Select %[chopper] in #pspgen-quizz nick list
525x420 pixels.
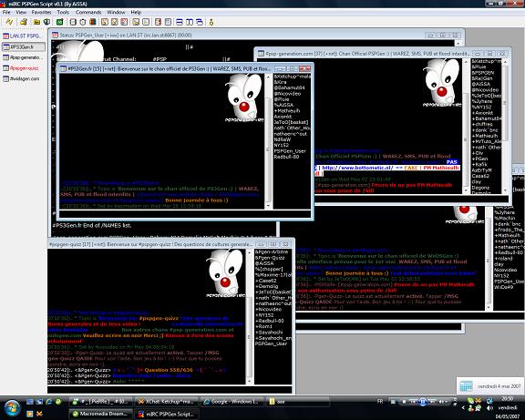(x=269, y=269)
